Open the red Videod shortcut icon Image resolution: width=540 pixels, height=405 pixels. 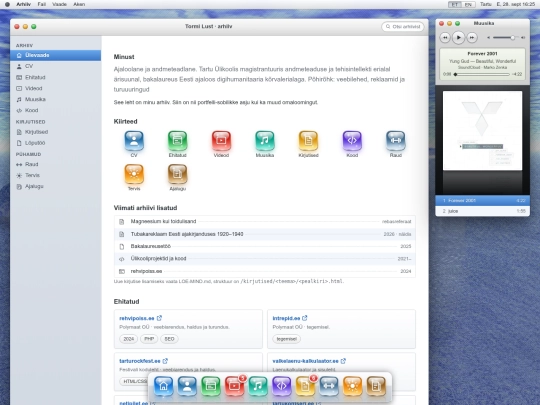pyautogui.click(x=221, y=141)
